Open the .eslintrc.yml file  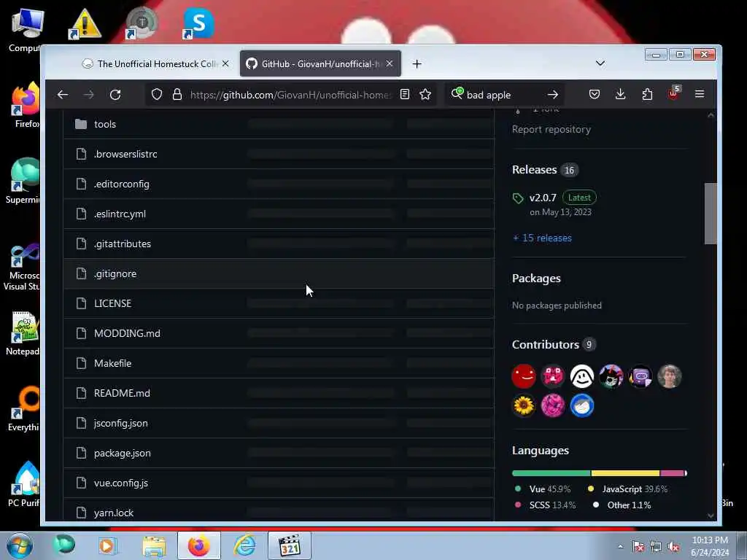(x=120, y=214)
